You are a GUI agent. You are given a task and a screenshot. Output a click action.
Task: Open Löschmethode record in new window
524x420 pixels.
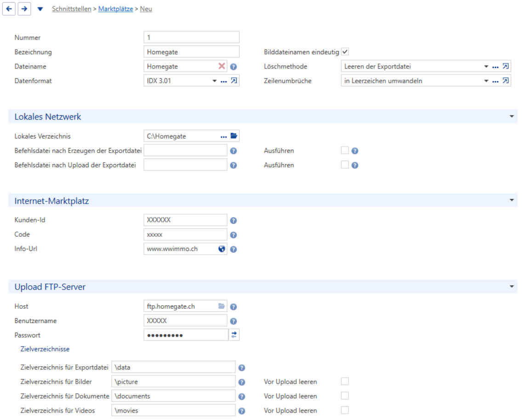pyautogui.click(x=506, y=66)
